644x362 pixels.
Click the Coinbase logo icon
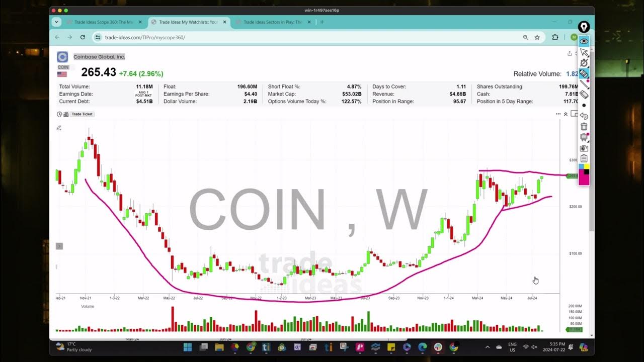coord(62,57)
